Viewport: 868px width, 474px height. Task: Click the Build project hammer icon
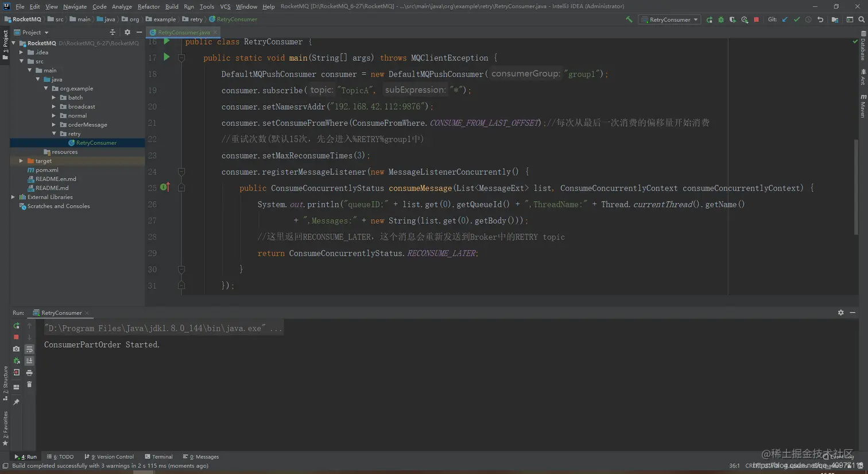click(x=629, y=20)
